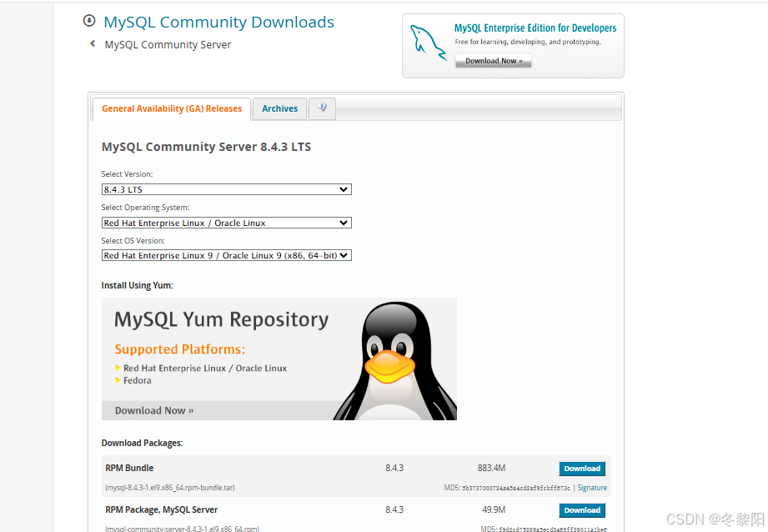The image size is (768, 532).
Task: Click the 49.9M size value
Action: pos(493,509)
